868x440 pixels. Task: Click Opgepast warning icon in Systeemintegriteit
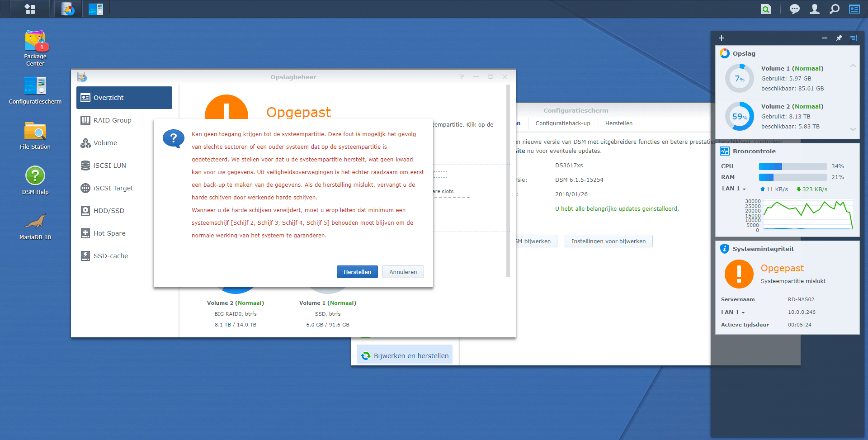pyautogui.click(x=739, y=274)
